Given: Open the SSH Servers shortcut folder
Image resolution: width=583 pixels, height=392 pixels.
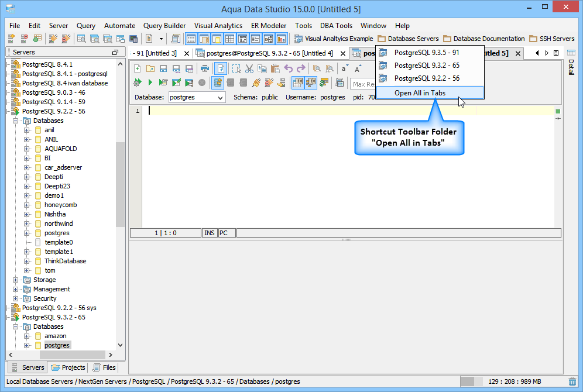Looking at the screenshot, I should (552, 39).
